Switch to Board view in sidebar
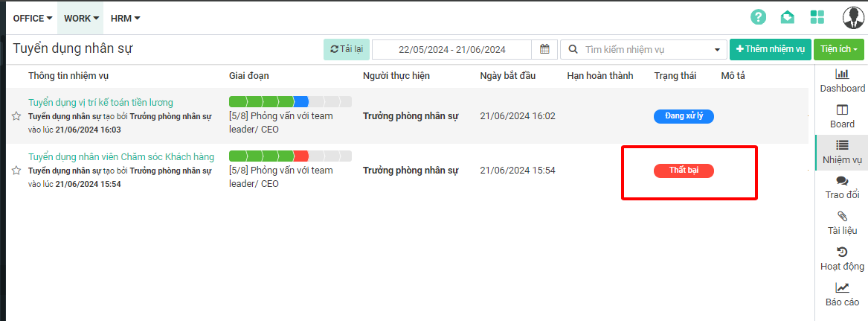The height and width of the screenshot is (321, 868). [x=842, y=116]
